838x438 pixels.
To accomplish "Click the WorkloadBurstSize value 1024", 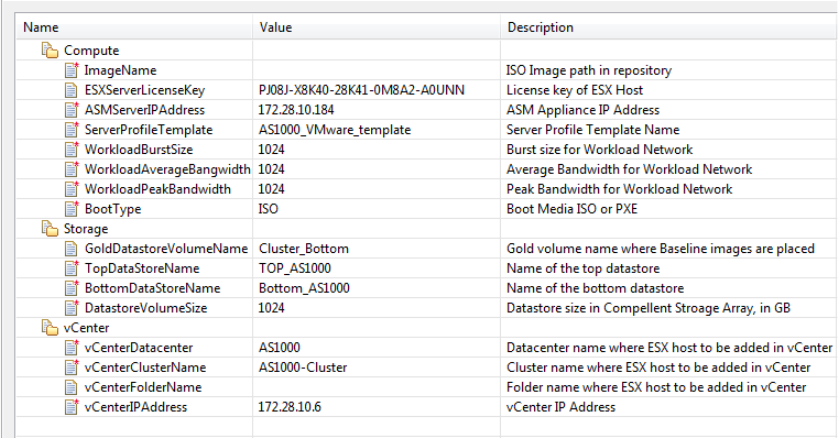I will tap(272, 150).
